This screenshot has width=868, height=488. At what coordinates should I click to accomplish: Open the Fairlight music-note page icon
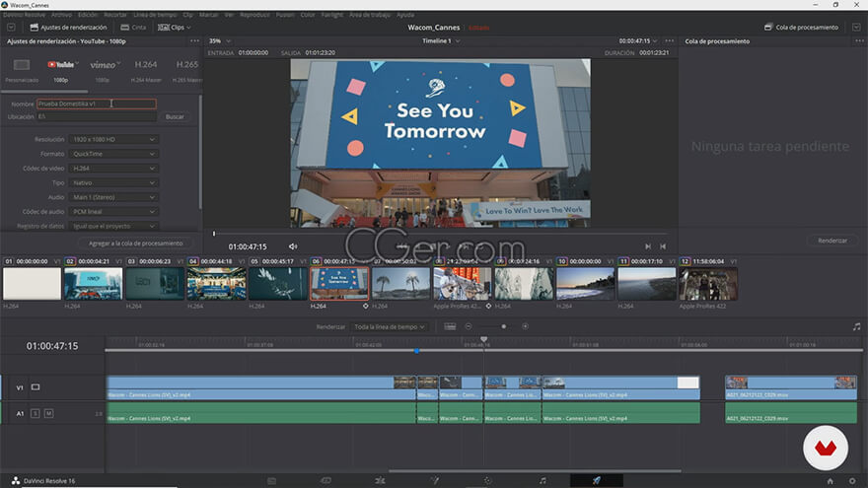[x=542, y=481]
